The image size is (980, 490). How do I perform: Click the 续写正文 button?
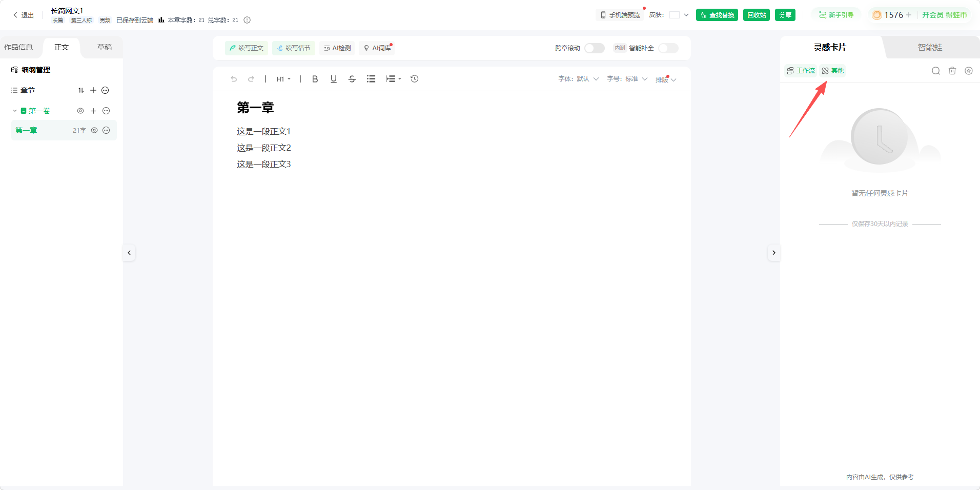tap(247, 48)
